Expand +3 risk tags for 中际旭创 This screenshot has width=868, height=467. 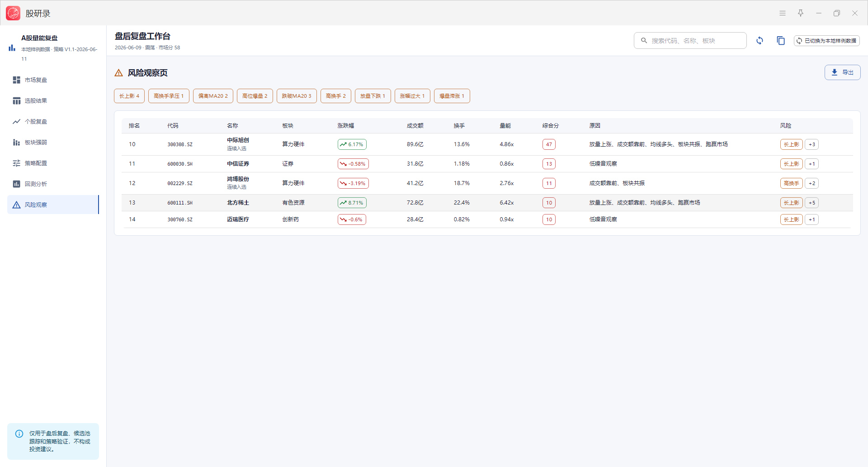coord(812,144)
